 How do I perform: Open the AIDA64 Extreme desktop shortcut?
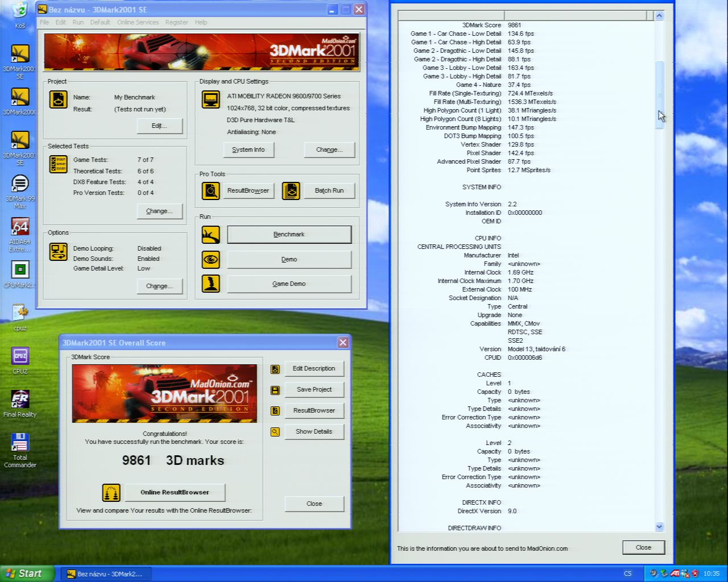point(20,227)
